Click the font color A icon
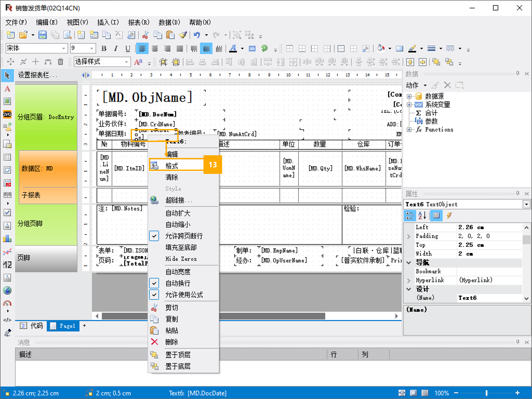The height and width of the screenshot is (399, 532). [x=233, y=49]
